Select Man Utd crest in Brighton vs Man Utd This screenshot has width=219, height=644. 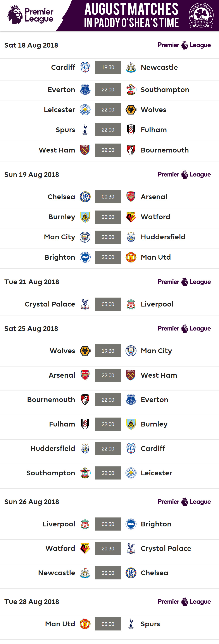pos(131,257)
